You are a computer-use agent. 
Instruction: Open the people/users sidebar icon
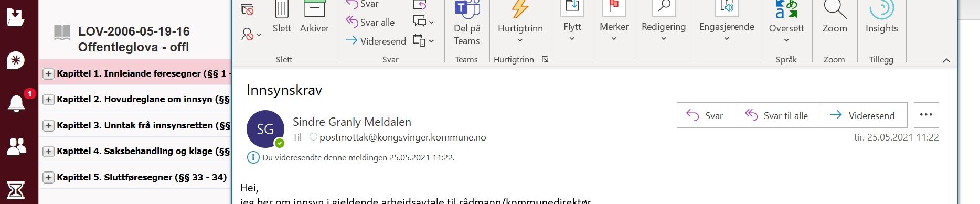pyautogui.click(x=16, y=146)
